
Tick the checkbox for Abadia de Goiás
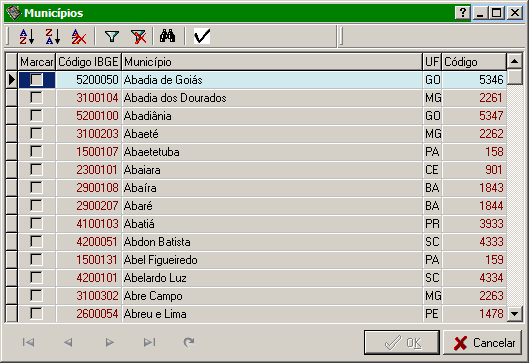click(36, 80)
